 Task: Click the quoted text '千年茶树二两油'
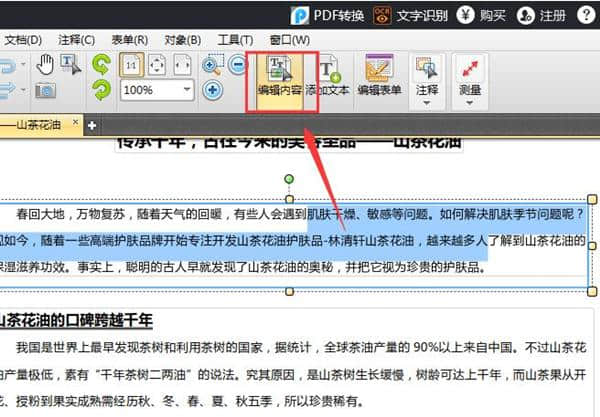point(142,374)
